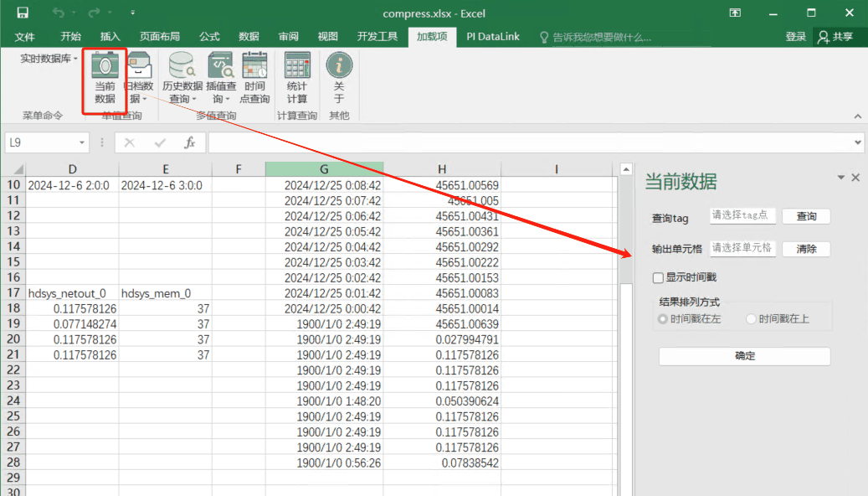
Task: Open the 时间点查询 time point query
Action: tap(254, 78)
